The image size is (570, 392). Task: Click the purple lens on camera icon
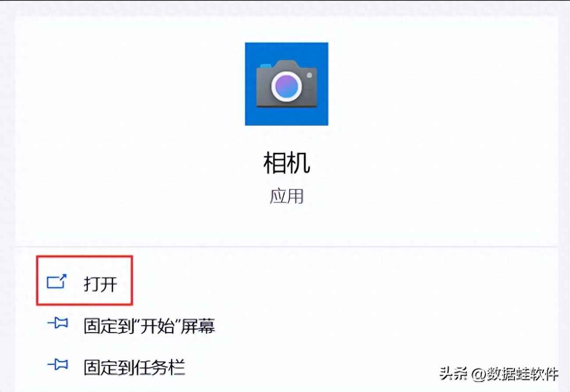pyautogui.click(x=286, y=86)
